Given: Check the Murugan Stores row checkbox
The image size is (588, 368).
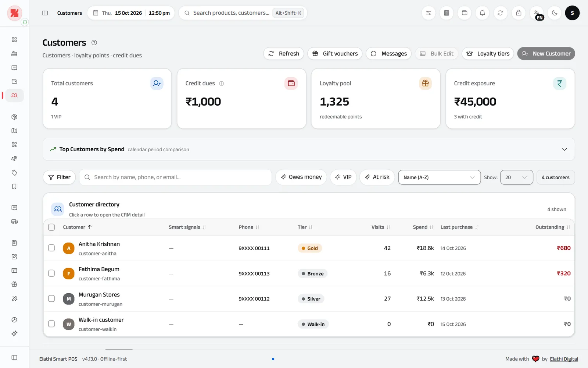Looking at the screenshot, I should [51, 298].
